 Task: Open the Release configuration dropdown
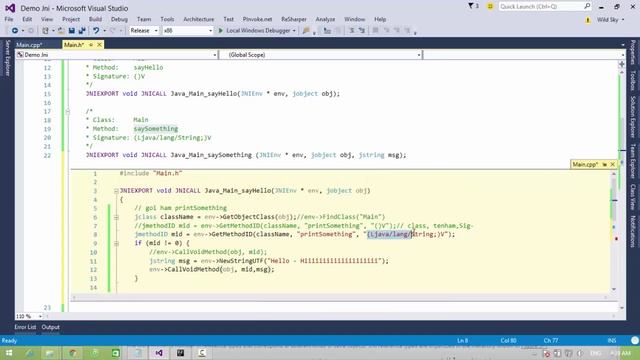coord(144,31)
